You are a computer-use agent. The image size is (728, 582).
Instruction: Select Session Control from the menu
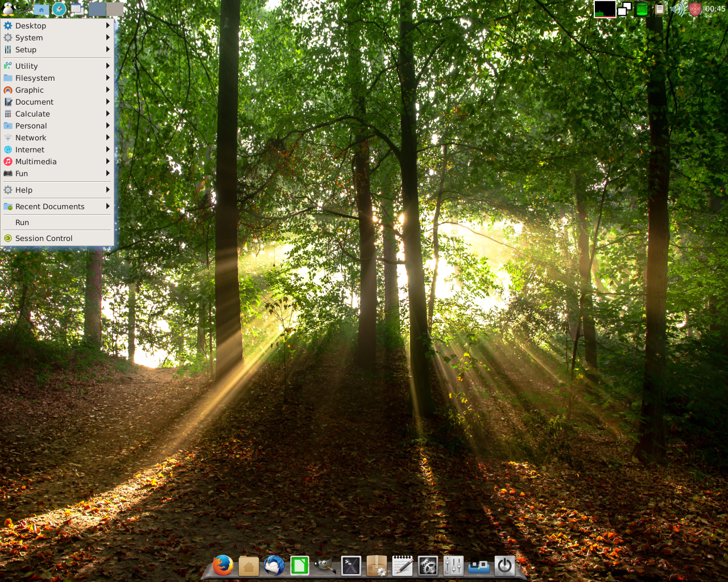(57, 238)
